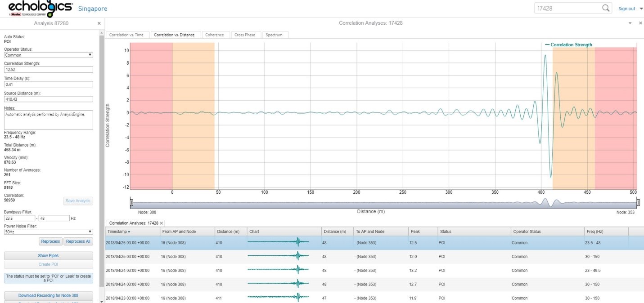Click chart thumbnail in row with peak 13.2
This screenshot has height=303, width=644.
278,271
